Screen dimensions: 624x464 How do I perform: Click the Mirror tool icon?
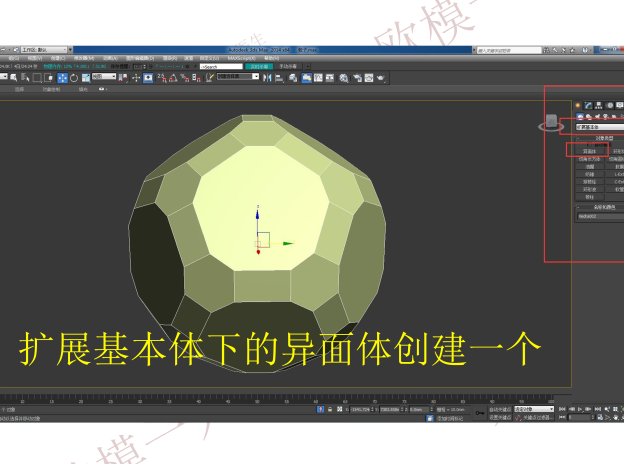click(x=267, y=78)
